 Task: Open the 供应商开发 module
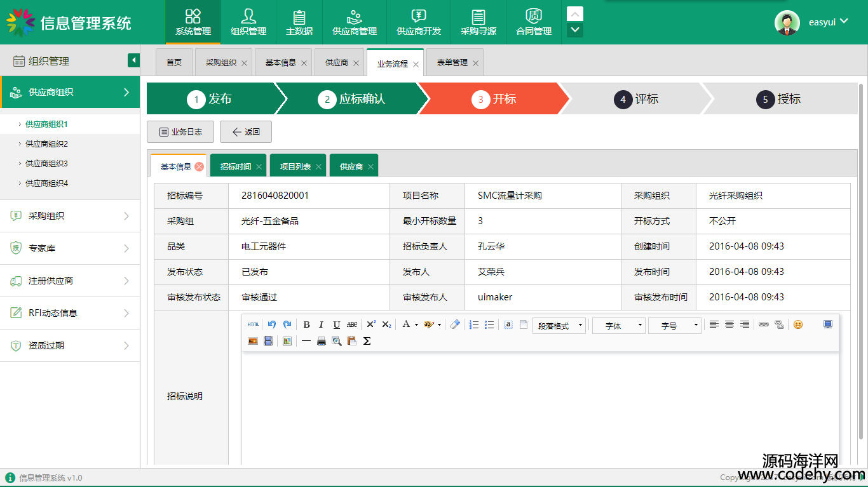coord(419,22)
